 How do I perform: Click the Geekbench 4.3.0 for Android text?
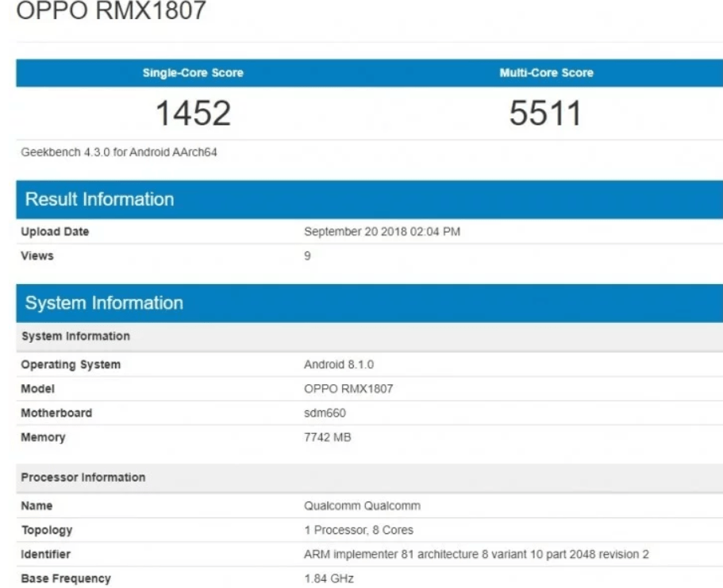[x=119, y=153]
